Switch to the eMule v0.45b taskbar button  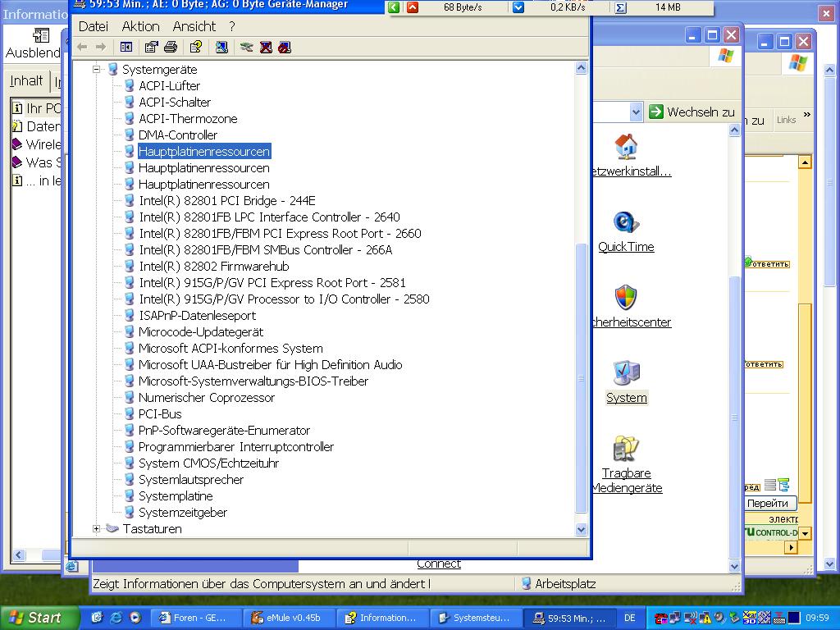(290, 618)
